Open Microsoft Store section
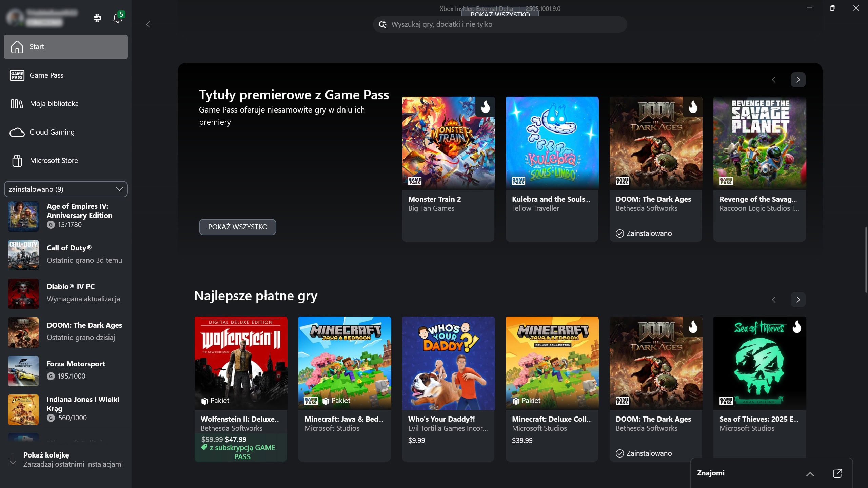Image resolution: width=868 pixels, height=488 pixels. (66, 161)
